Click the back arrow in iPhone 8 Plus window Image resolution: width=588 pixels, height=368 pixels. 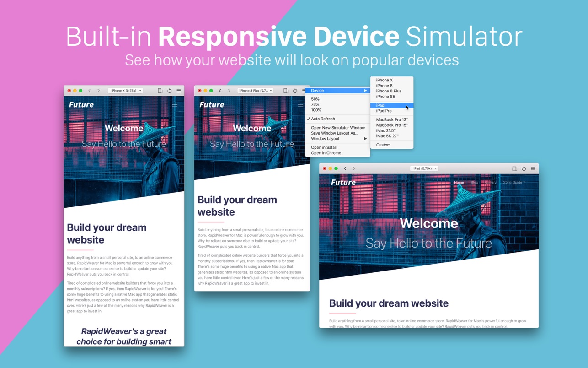coord(220,91)
